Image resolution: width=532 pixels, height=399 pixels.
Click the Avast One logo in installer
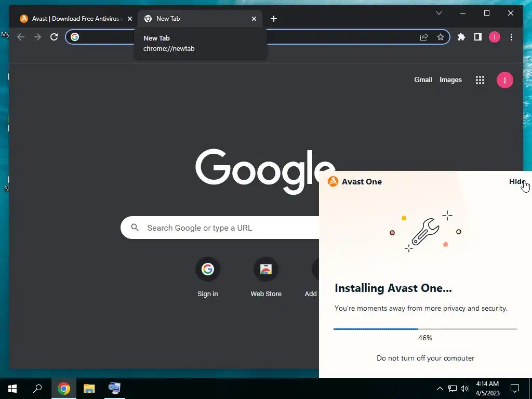point(333,181)
